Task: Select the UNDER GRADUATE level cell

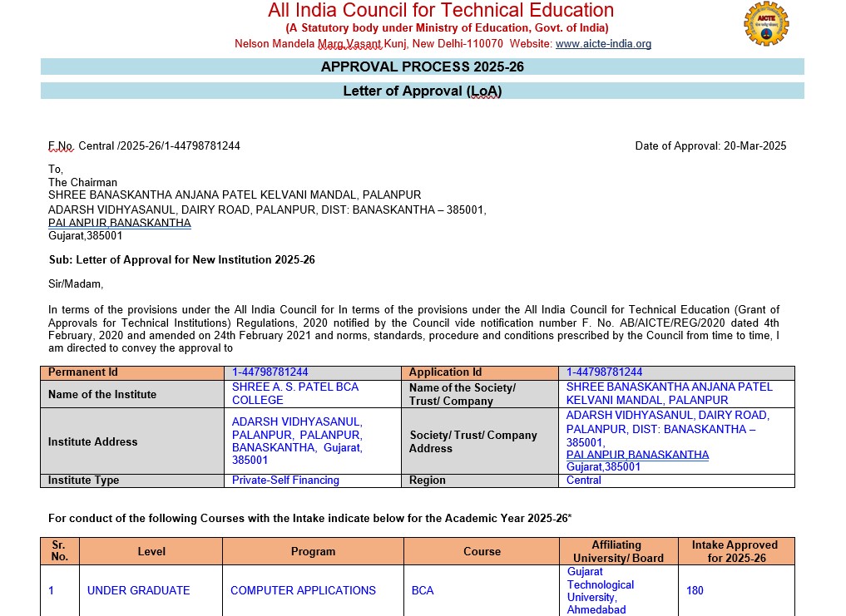Action: [x=138, y=590]
